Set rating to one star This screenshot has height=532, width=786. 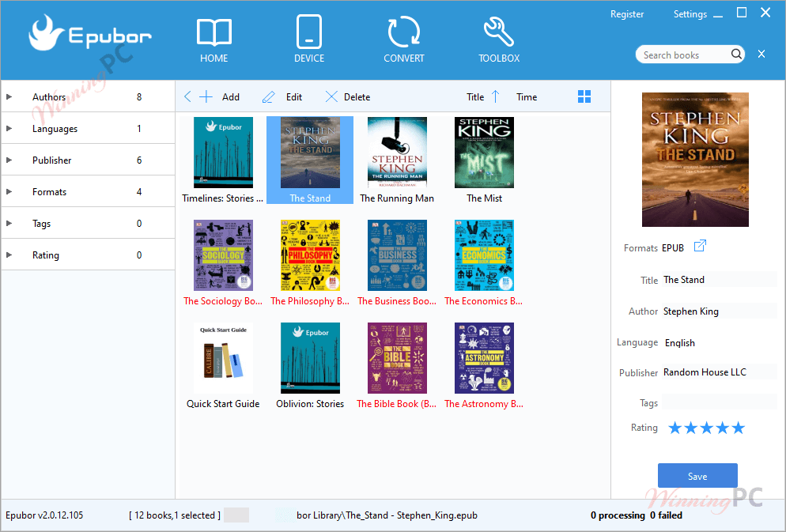pos(675,428)
